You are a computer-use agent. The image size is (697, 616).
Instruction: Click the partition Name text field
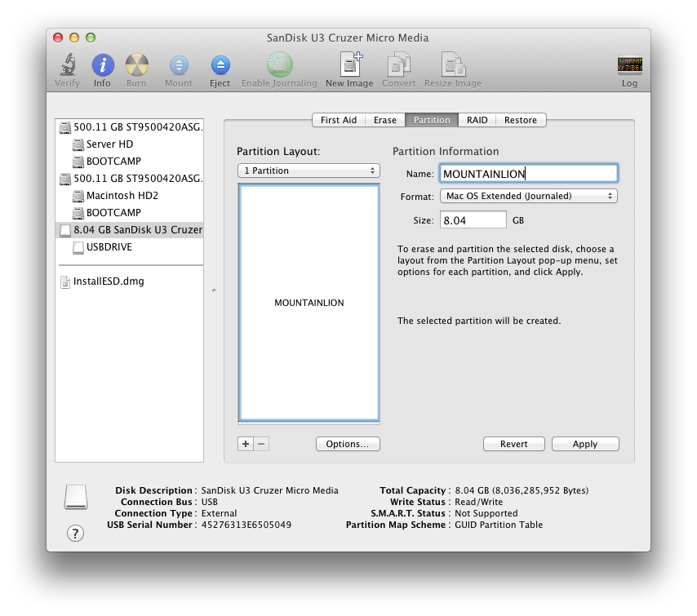pyautogui.click(x=528, y=173)
